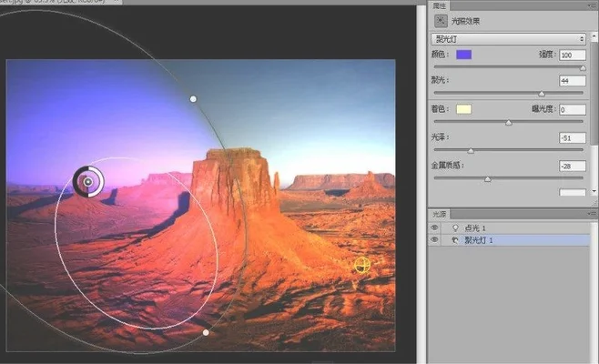Switch to the 属性 properties tab
599x364 pixels.
440,5
